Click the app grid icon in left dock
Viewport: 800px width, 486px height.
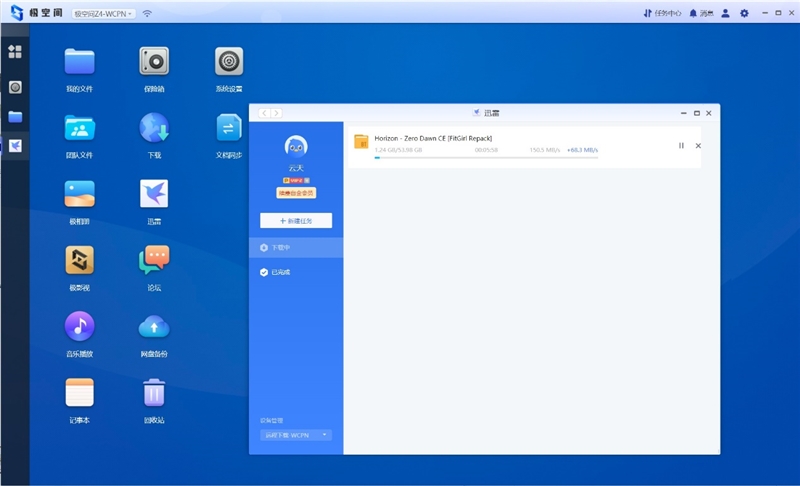15,52
